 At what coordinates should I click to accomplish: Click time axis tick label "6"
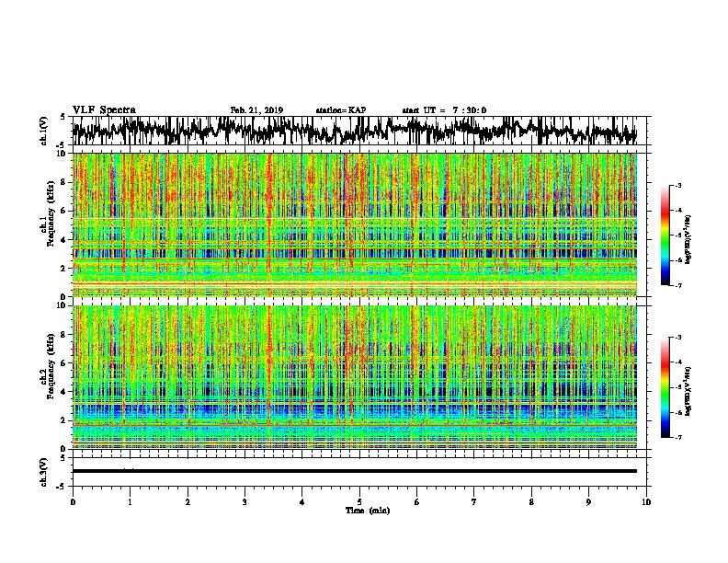417,502
